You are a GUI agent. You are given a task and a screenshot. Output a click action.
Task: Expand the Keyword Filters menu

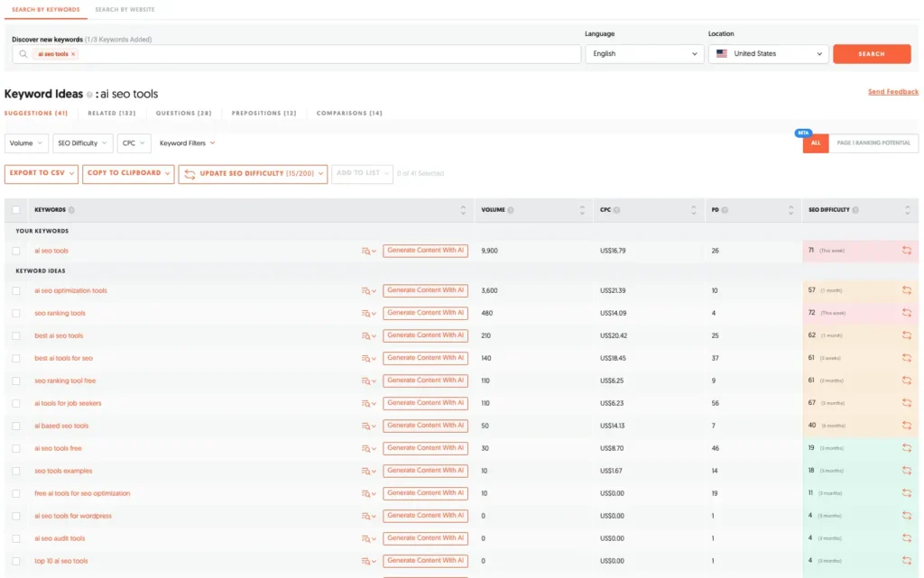coord(187,142)
